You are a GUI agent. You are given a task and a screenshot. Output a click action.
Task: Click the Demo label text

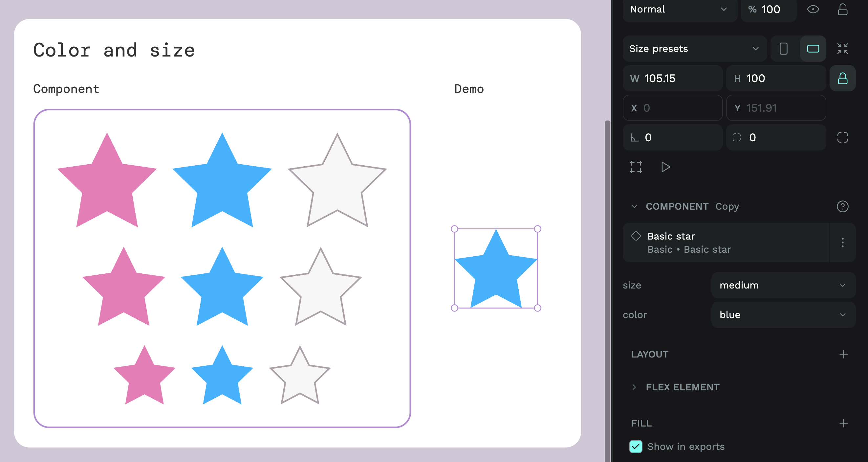[469, 89]
